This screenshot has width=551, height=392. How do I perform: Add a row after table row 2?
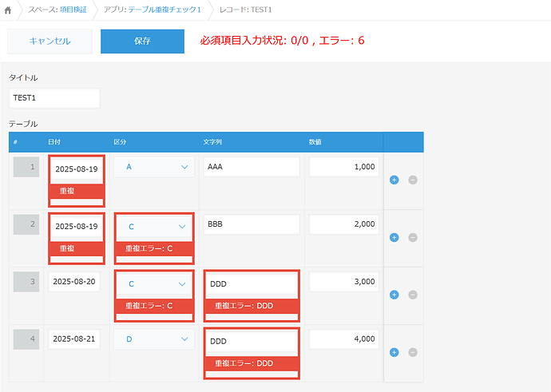click(394, 237)
